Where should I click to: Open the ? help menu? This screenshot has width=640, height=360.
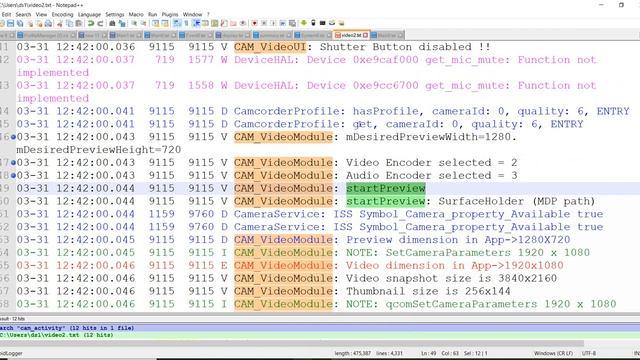point(208,14)
